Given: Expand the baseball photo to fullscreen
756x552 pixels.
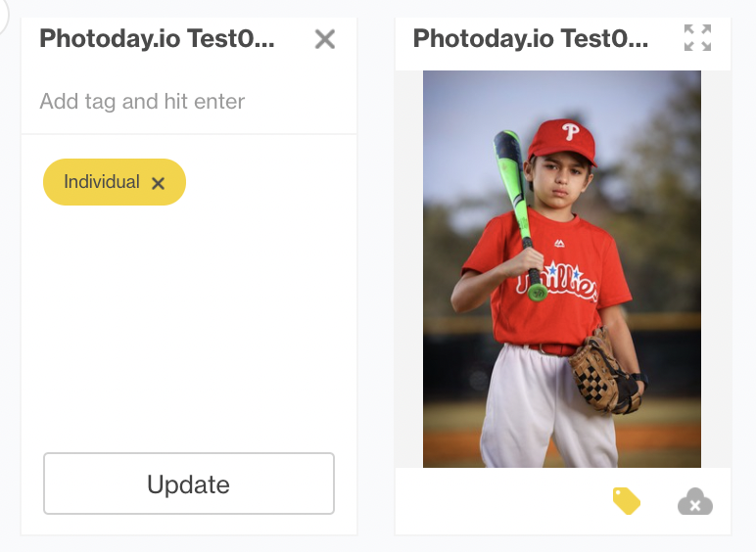Looking at the screenshot, I should click(697, 38).
